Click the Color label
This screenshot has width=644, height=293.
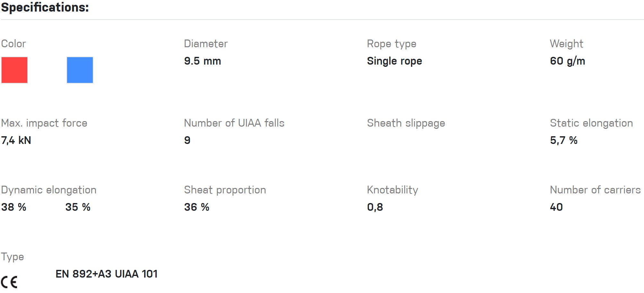(x=13, y=44)
